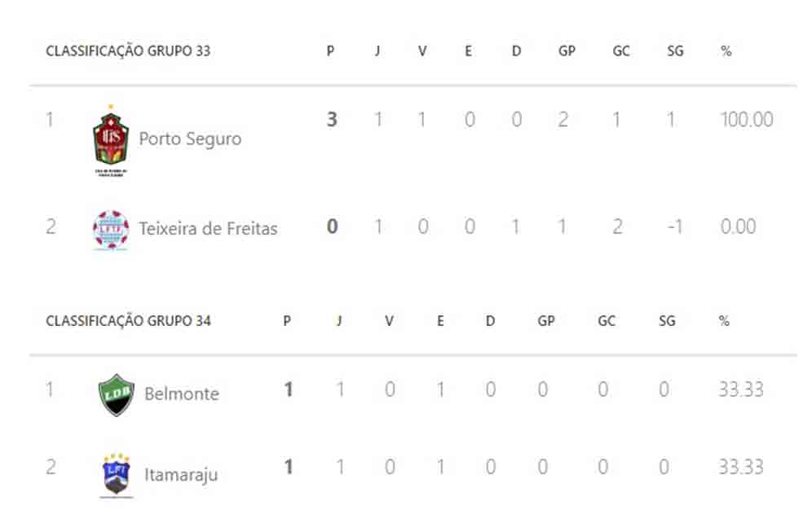Click the Classificação Grupo 34 heading
The image size is (799, 532).
coord(128,321)
